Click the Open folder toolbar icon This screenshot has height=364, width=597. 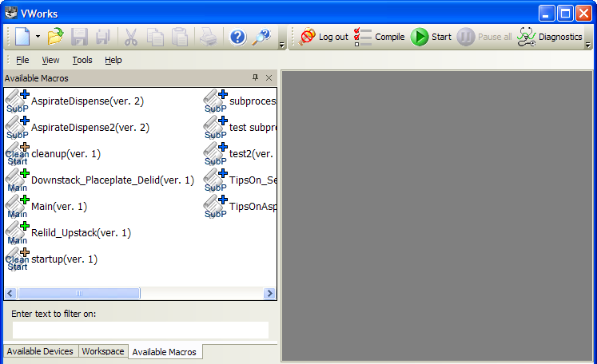56,37
